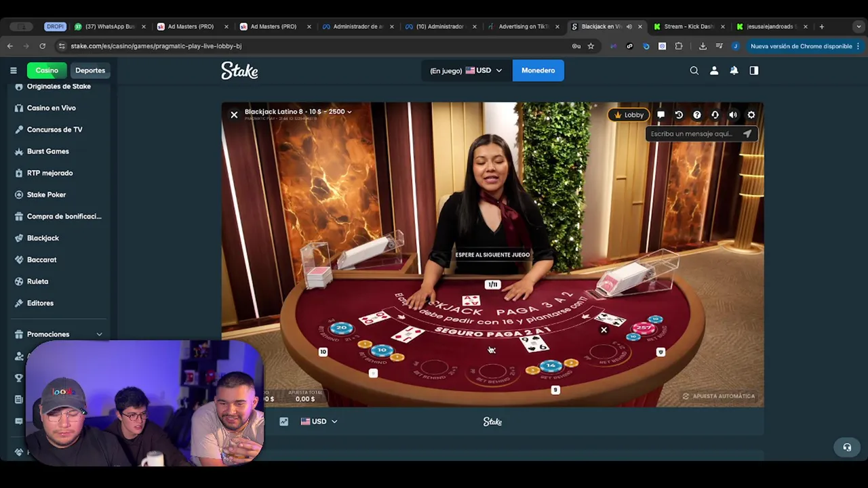
Task: Switch to the Advertising on TikTok tab
Action: [x=523, y=26]
